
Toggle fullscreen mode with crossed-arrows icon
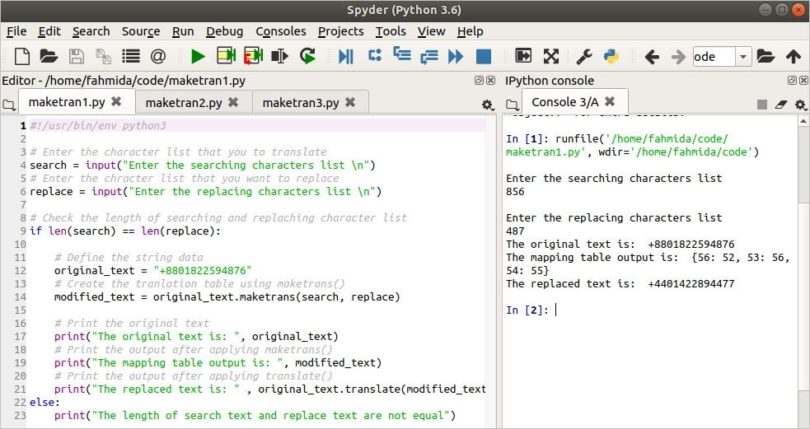(x=551, y=56)
